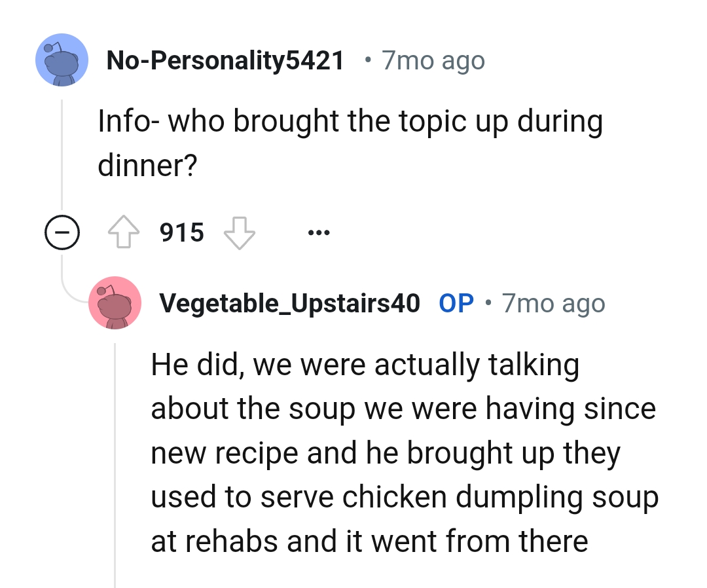707x588 pixels.
Task: Click Vegetable_Upstairs40's red Snoo avatar
Action: [x=115, y=303]
